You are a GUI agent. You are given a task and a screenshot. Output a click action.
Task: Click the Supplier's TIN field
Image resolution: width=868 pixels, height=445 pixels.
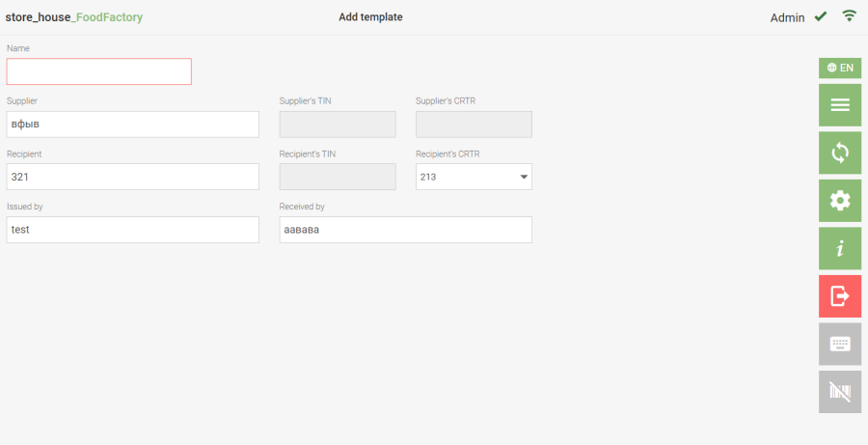(337, 125)
